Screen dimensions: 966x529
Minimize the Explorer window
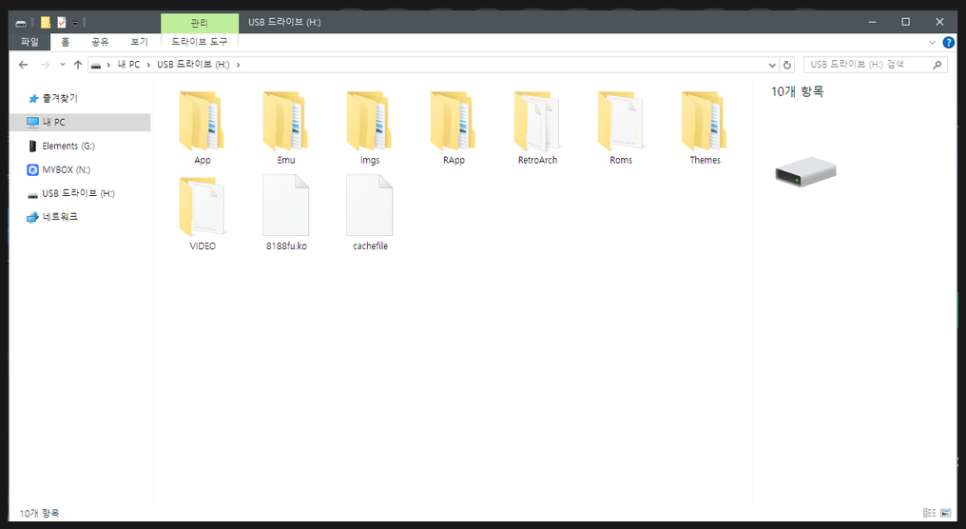872,22
